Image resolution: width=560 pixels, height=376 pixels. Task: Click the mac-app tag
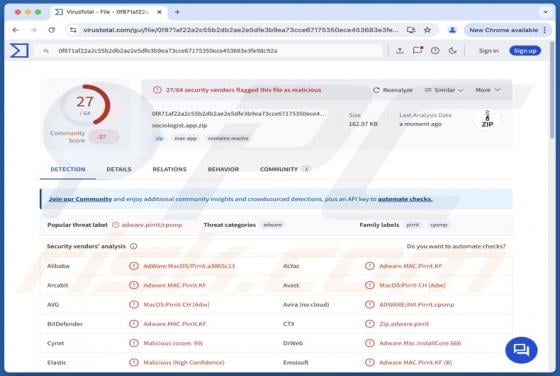click(x=185, y=138)
